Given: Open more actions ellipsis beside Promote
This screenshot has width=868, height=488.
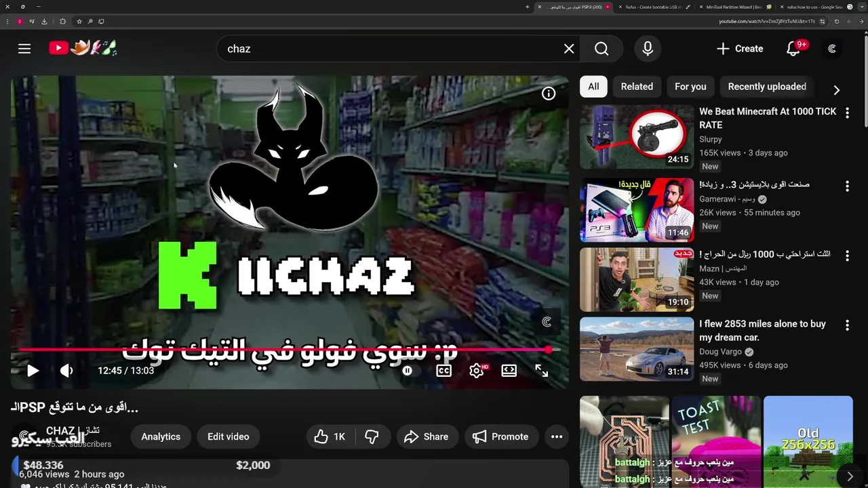Looking at the screenshot, I should (x=557, y=437).
